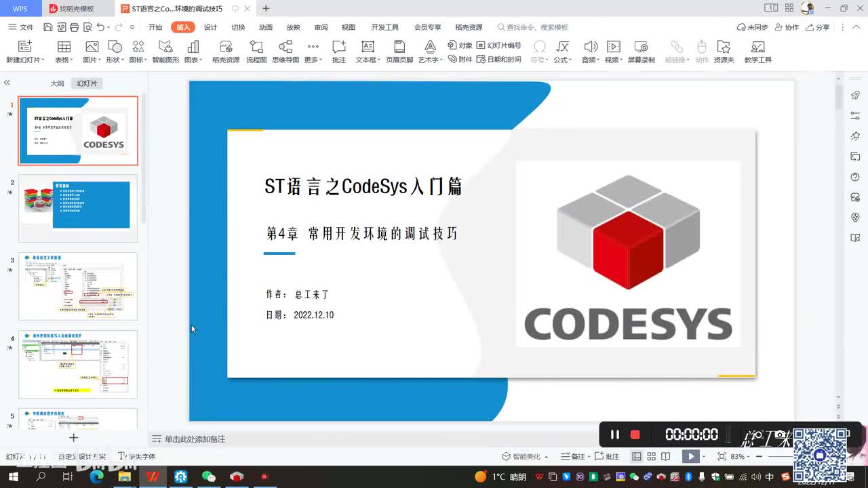
Task: Click 协作 collaborate button
Action: click(787, 27)
